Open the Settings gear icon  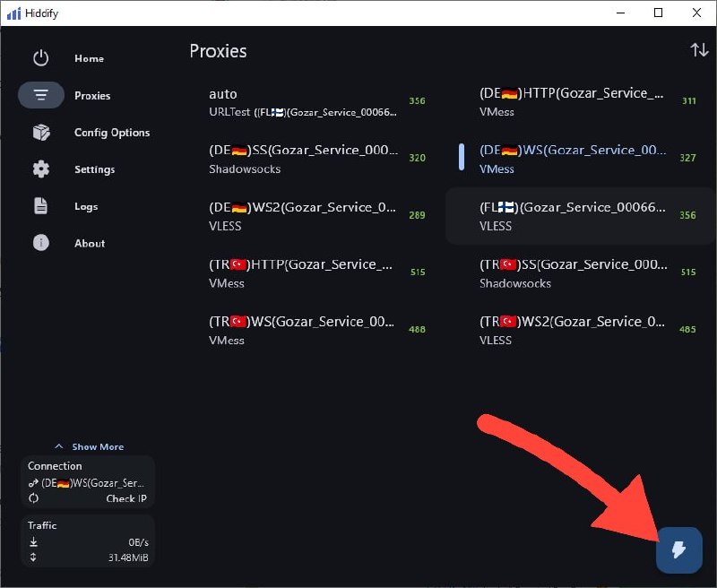[40, 169]
